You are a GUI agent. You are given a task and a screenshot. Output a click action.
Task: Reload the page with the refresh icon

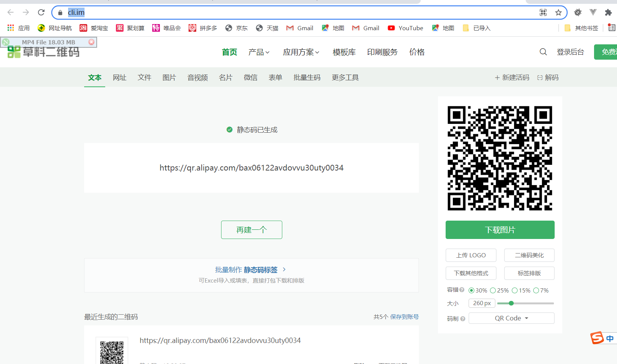[41, 12]
